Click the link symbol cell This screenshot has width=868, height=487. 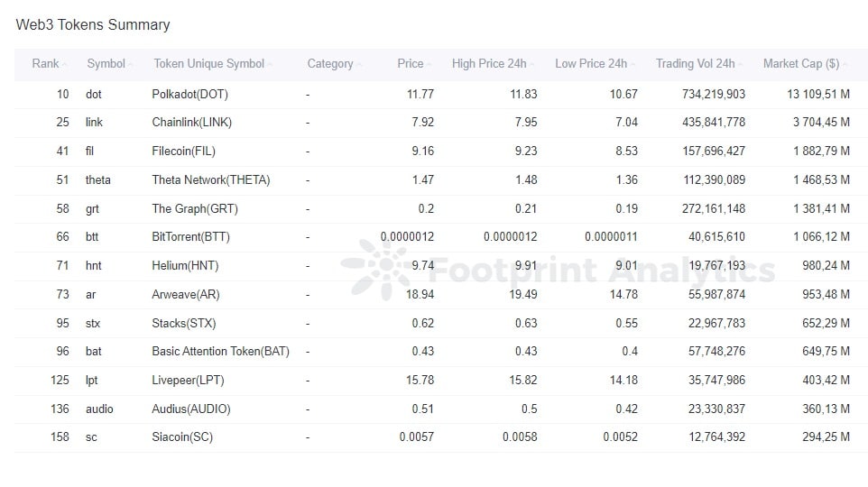click(94, 123)
